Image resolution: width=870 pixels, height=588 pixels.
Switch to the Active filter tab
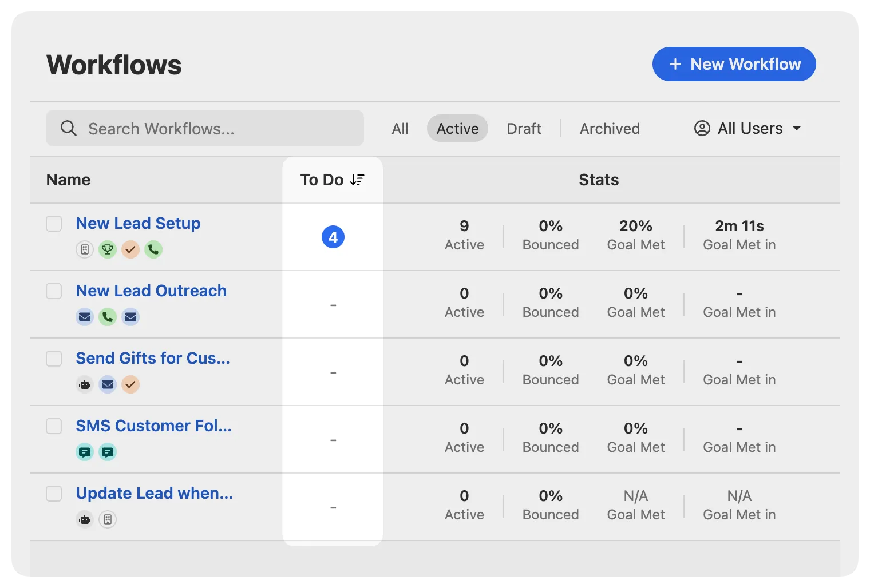point(457,129)
